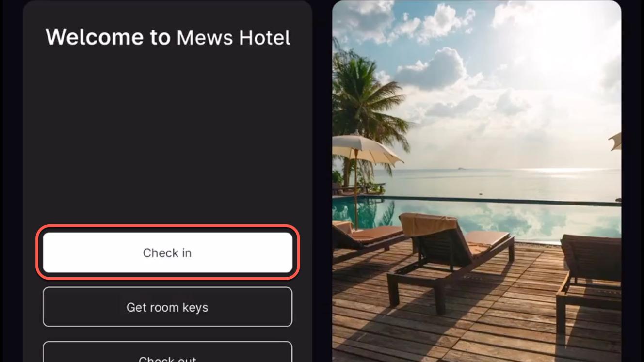Select Get room keys
644x362 pixels.
[167, 307]
